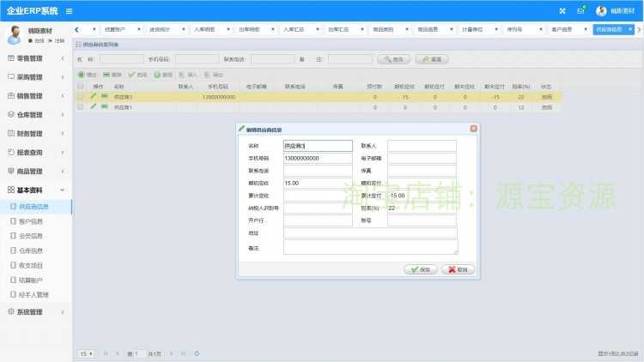Tick the checkbox for row 供应商1
This screenshot has height=362, width=644.
pos(81,106)
